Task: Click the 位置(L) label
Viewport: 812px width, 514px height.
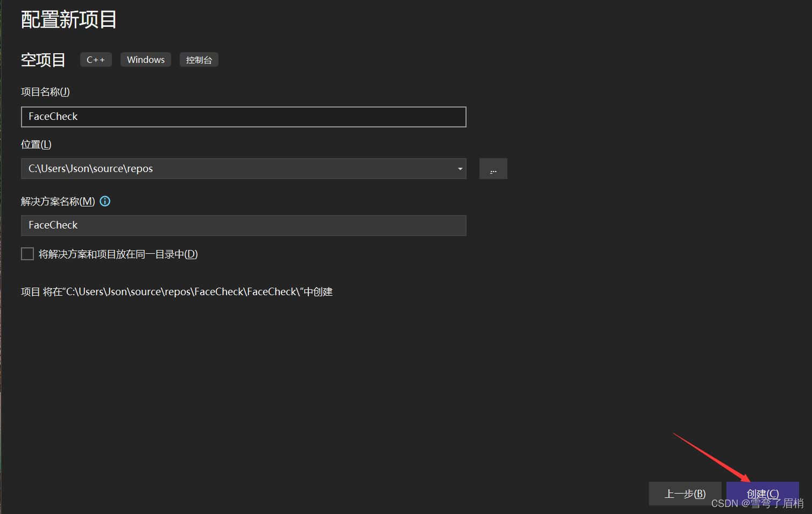Action: (x=36, y=145)
